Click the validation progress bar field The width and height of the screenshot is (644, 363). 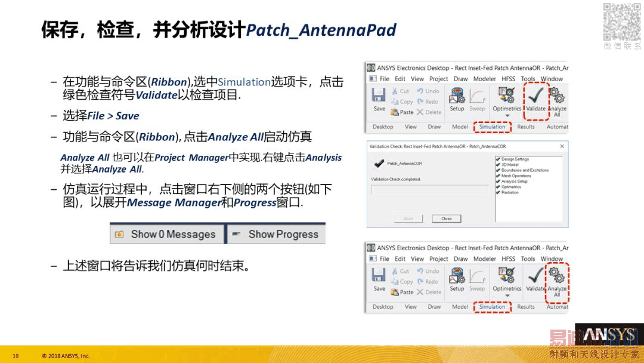coord(429,190)
